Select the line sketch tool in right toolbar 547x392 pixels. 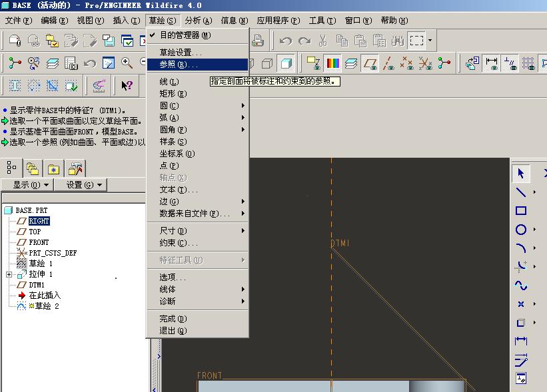click(521, 192)
